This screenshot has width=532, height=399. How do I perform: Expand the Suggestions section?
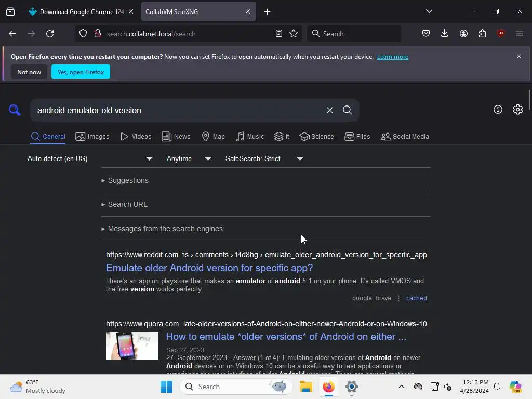pyautogui.click(x=125, y=180)
